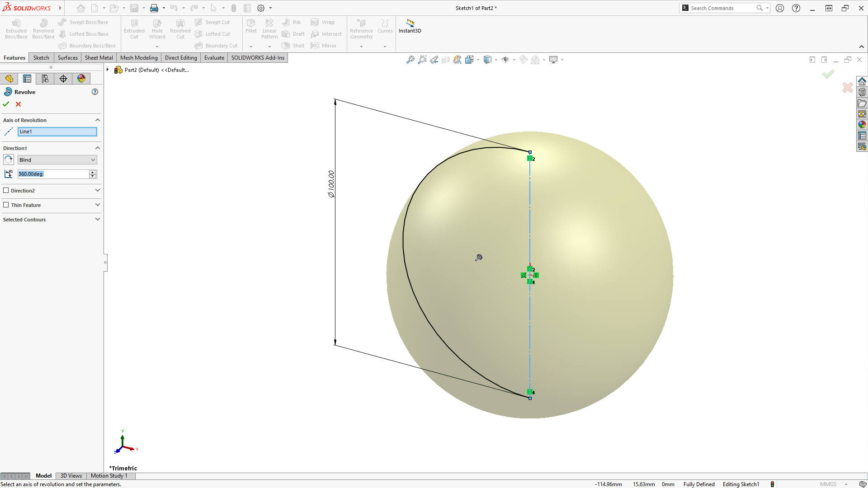868x488 pixels.
Task: Expand the Direction2 panel section
Action: pos(97,190)
